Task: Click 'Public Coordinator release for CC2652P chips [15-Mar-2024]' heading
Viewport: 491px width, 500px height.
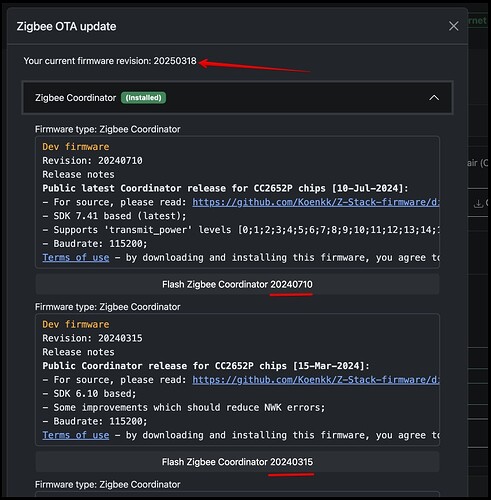Action: (206, 366)
